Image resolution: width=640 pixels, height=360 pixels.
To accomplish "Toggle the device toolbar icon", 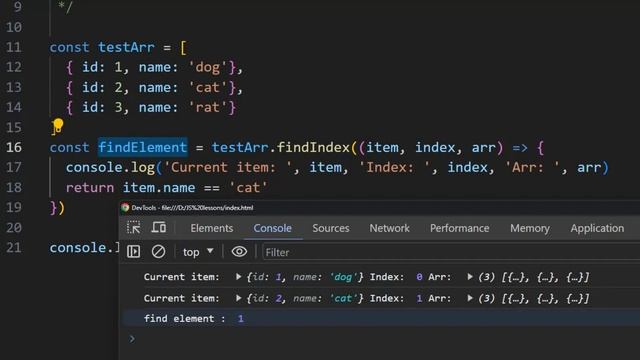I will point(159,227).
